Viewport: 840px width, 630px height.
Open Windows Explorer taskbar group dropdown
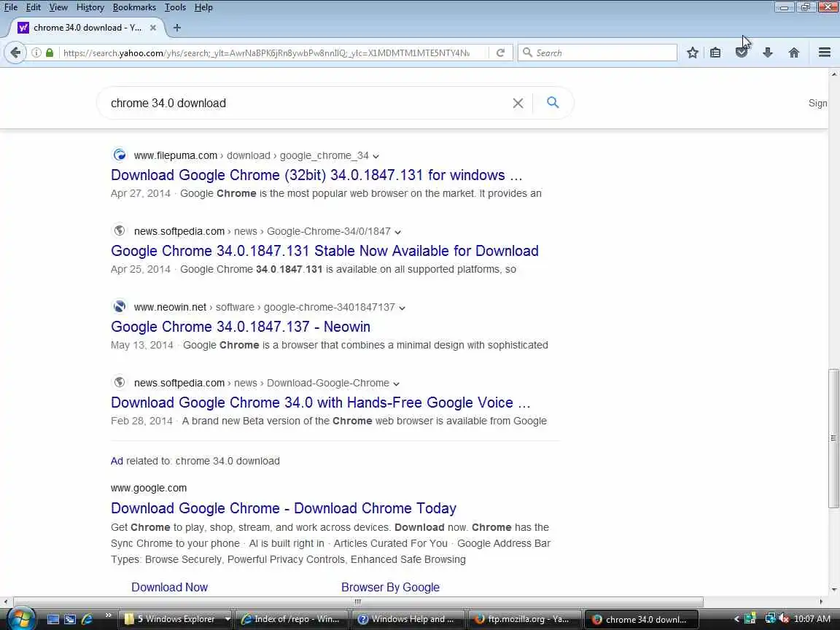tap(227, 619)
